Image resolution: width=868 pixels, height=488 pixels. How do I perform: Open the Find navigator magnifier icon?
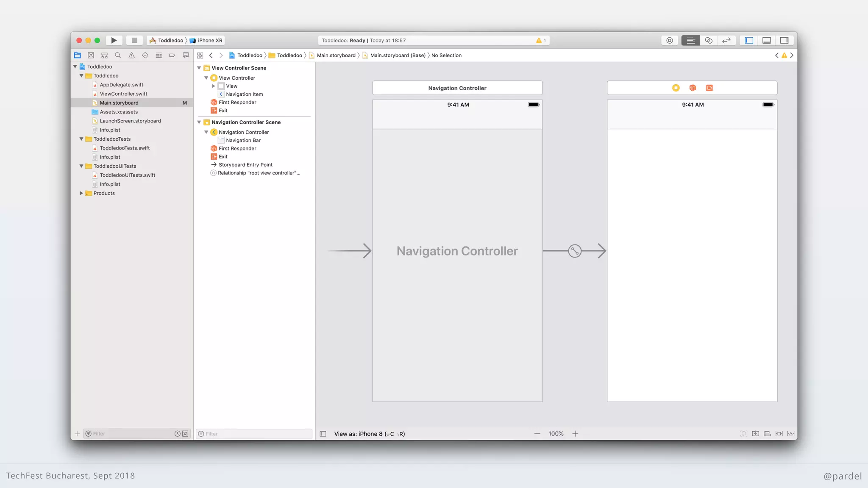coord(118,55)
